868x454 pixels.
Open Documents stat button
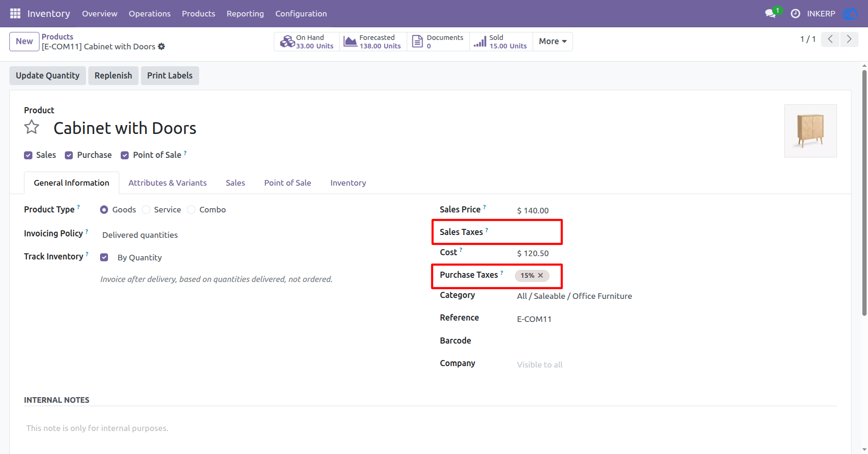click(438, 41)
